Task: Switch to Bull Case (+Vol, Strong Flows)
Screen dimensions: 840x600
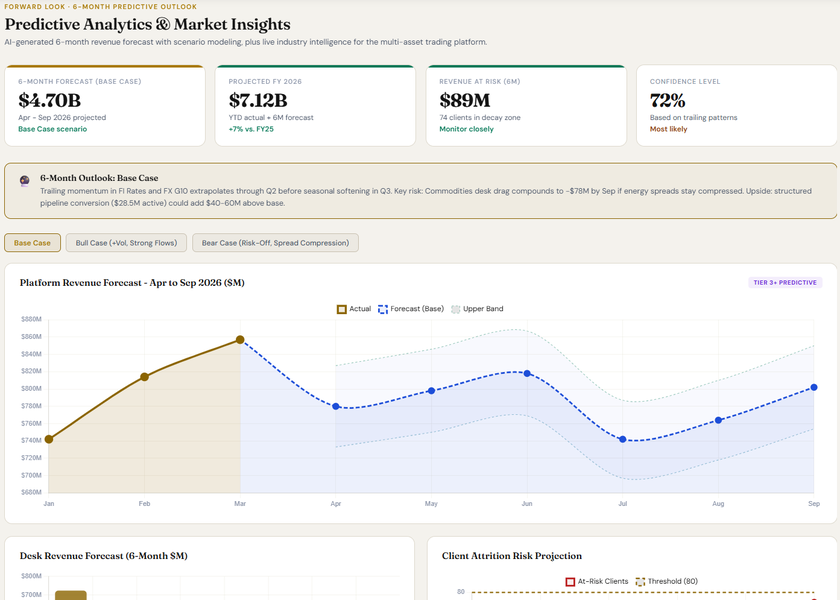Action: point(126,243)
